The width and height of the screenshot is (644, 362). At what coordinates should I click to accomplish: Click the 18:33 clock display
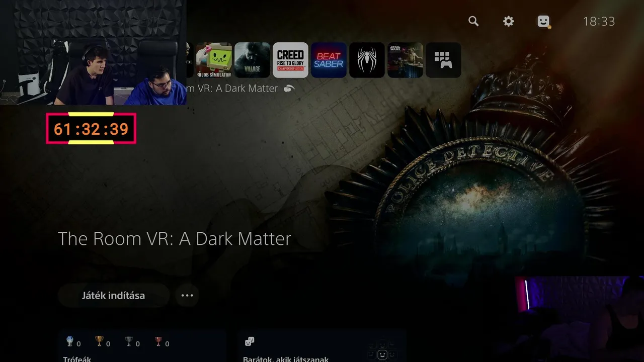point(599,21)
